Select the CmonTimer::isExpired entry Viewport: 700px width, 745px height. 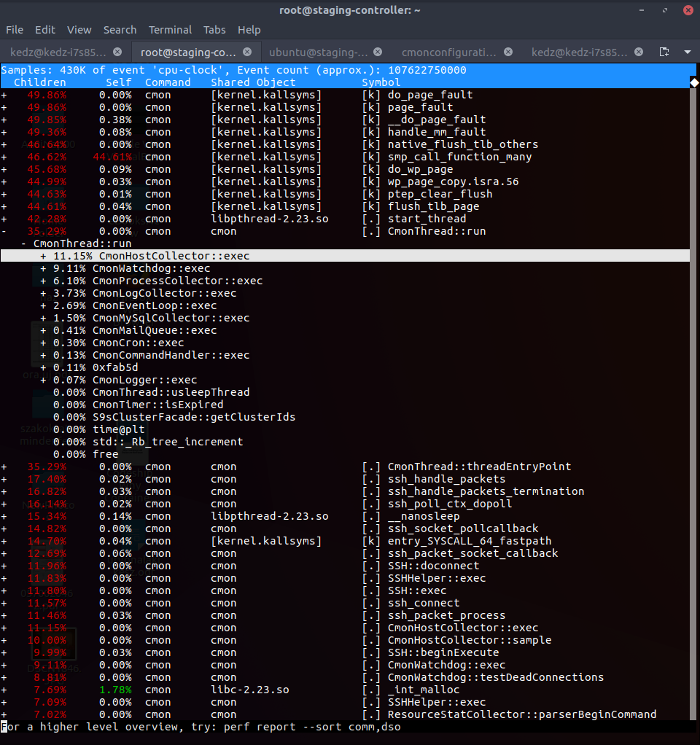point(157,405)
